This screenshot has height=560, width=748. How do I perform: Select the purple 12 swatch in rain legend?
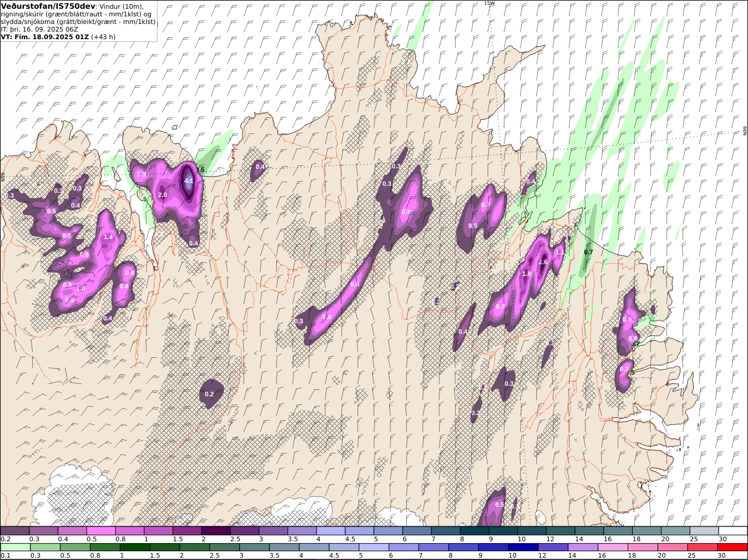pyautogui.click(x=553, y=547)
